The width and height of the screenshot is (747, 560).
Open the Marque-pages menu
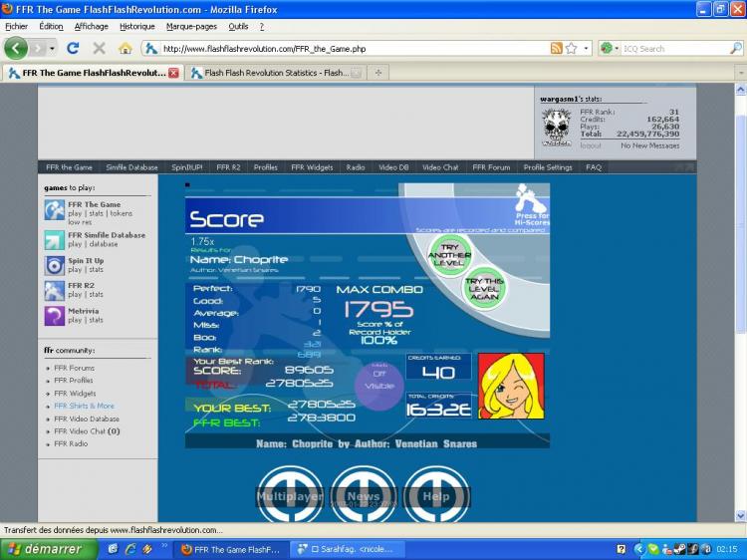[x=193, y=26]
